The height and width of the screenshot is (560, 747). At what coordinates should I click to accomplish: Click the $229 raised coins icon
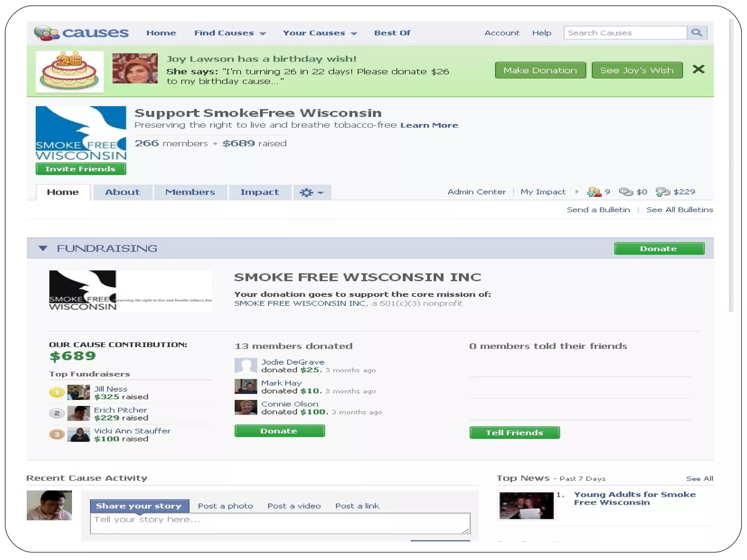[x=663, y=192]
